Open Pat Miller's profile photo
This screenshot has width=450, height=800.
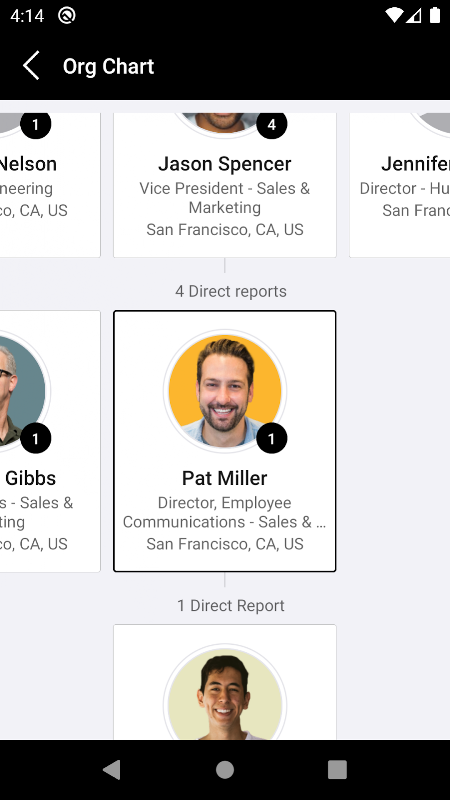225,391
